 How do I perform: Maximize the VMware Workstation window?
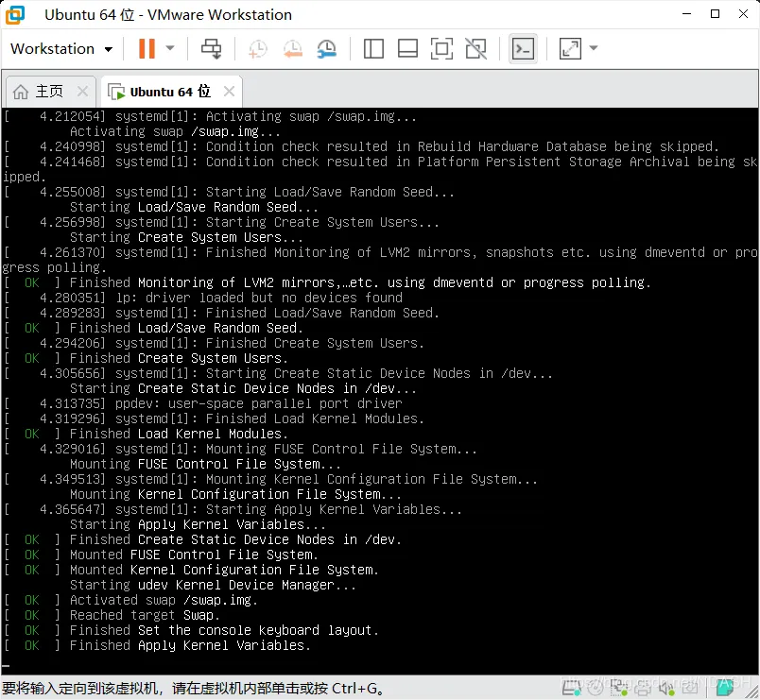(715, 14)
